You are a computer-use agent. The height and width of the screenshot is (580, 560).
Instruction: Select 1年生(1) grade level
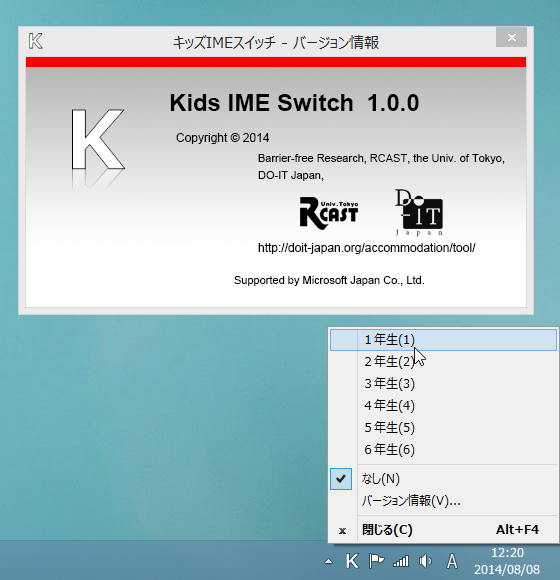click(443, 340)
